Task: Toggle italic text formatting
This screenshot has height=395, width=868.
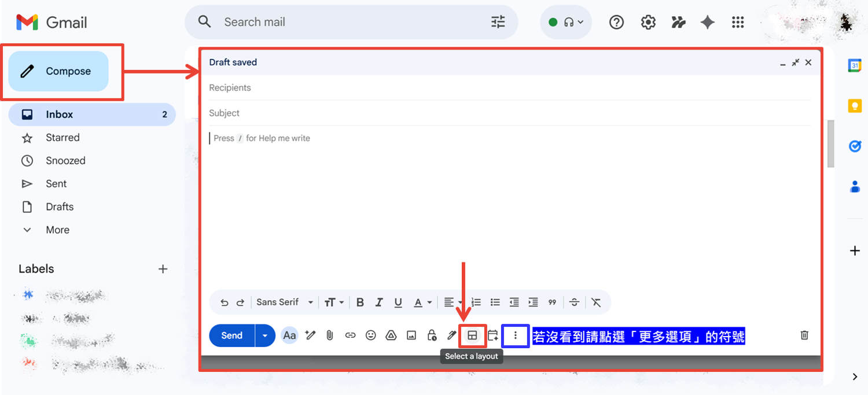Action: pyautogui.click(x=379, y=302)
